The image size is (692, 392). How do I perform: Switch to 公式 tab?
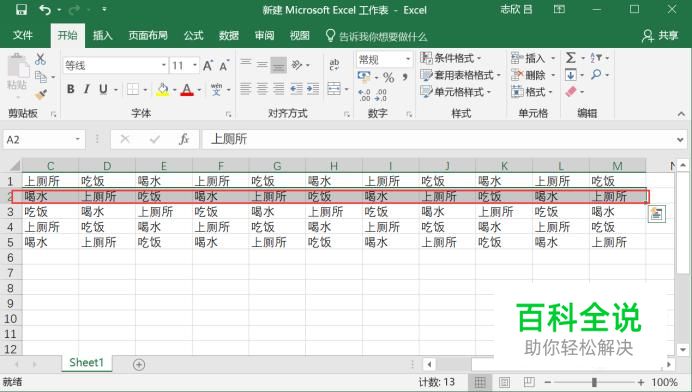(x=193, y=35)
